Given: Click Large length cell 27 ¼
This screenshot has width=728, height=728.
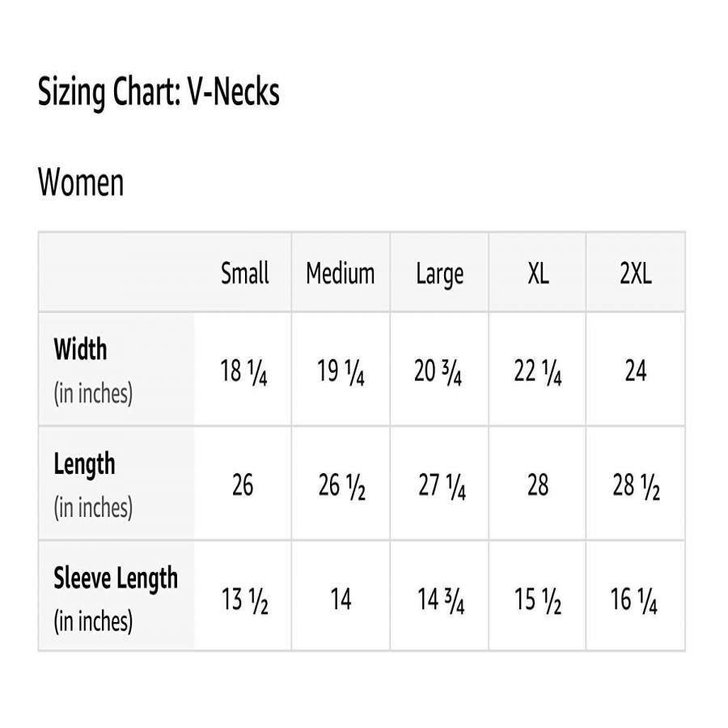Looking at the screenshot, I should click(x=442, y=486).
